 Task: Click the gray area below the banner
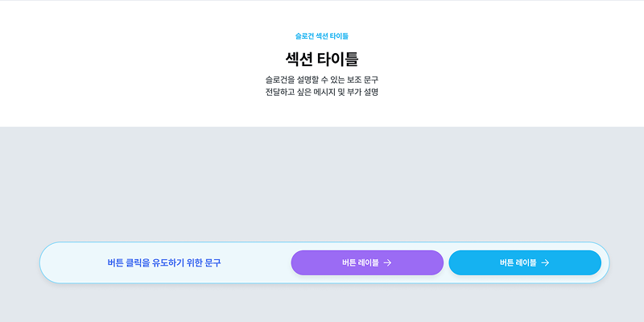[322, 304]
